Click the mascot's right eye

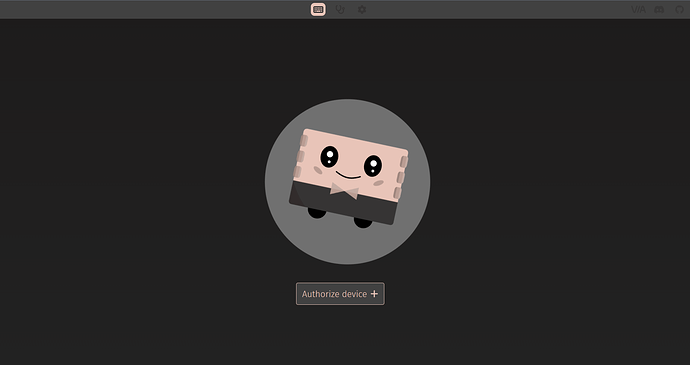(373, 166)
